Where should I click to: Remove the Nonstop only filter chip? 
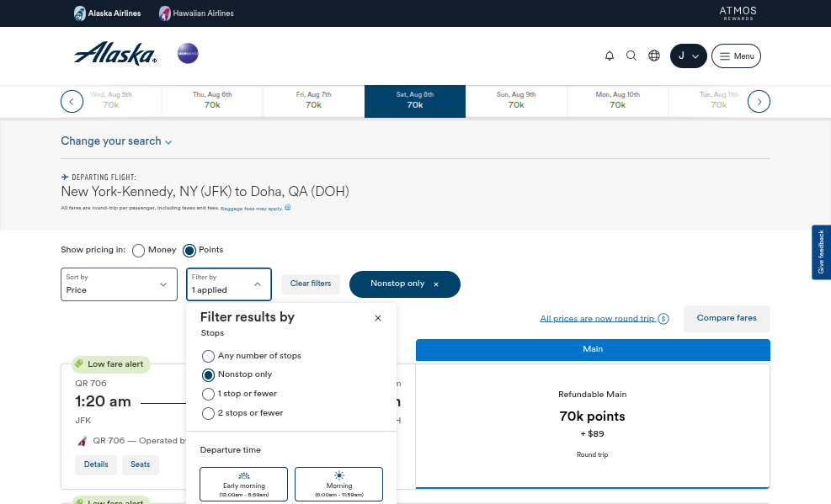pos(436,284)
